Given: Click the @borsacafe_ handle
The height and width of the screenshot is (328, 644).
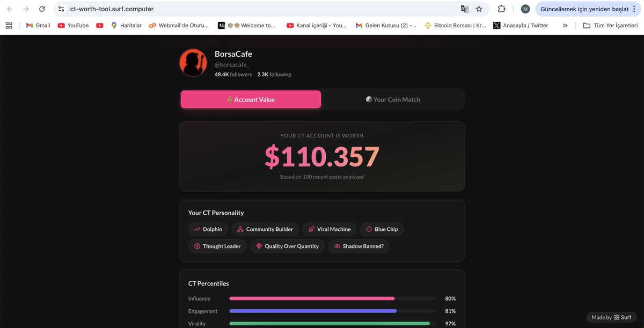Looking at the screenshot, I should pyautogui.click(x=232, y=65).
